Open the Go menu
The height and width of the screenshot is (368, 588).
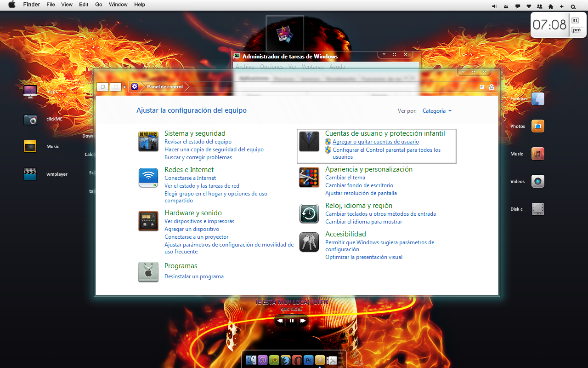click(x=99, y=5)
